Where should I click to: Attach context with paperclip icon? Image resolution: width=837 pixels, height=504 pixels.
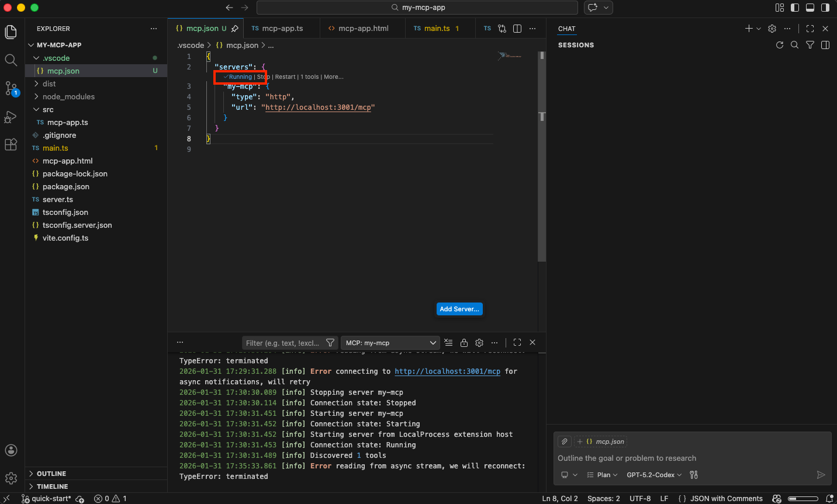(x=564, y=442)
